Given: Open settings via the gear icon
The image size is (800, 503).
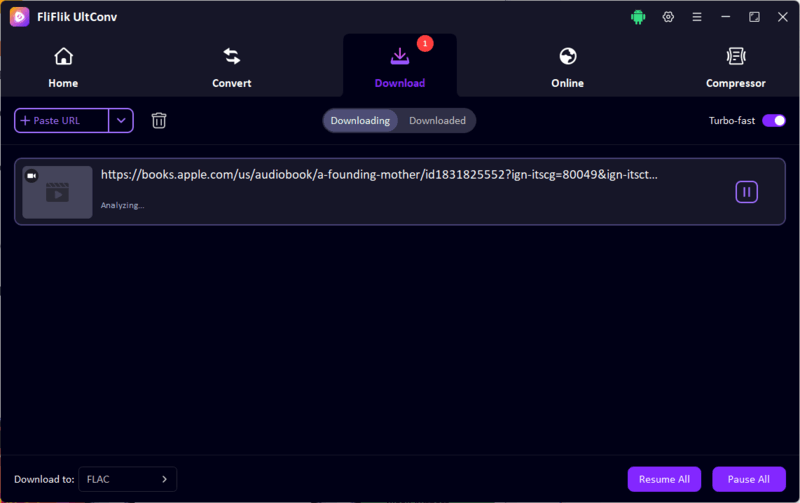Looking at the screenshot, I should [x=668, y=17].
